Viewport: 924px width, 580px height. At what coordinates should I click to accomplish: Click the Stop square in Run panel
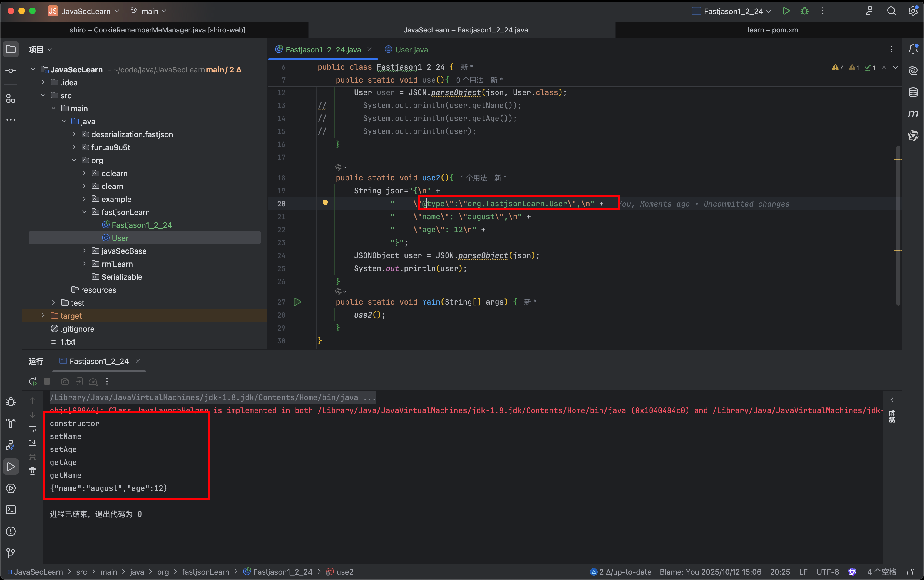coord(47,381)
